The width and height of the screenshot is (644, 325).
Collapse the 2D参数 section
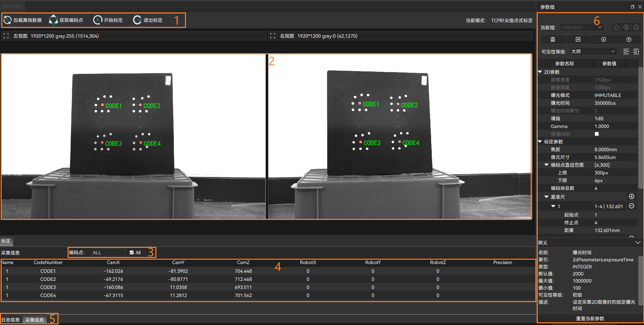[540, 72]
